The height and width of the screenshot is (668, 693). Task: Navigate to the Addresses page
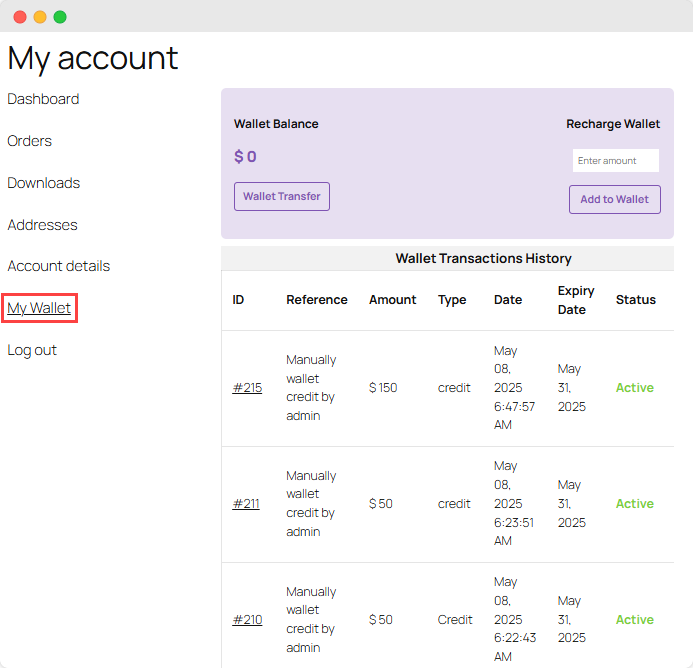(42, 225)
